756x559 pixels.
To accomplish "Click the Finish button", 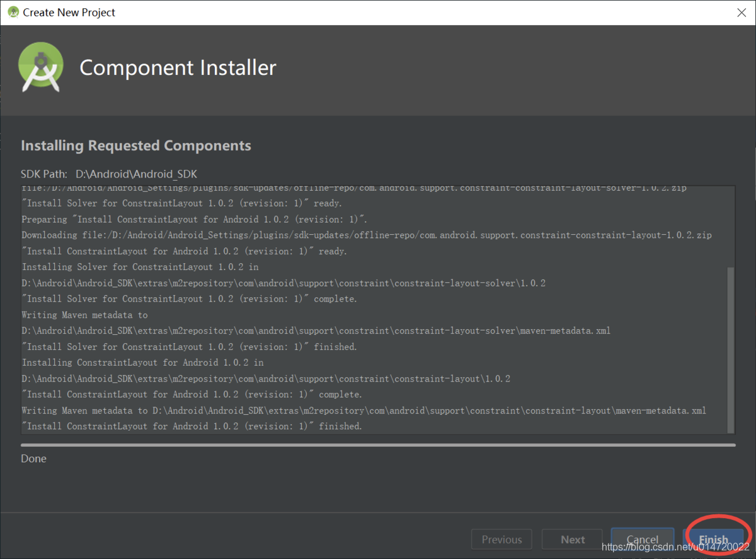I will (x=713, y=539).
